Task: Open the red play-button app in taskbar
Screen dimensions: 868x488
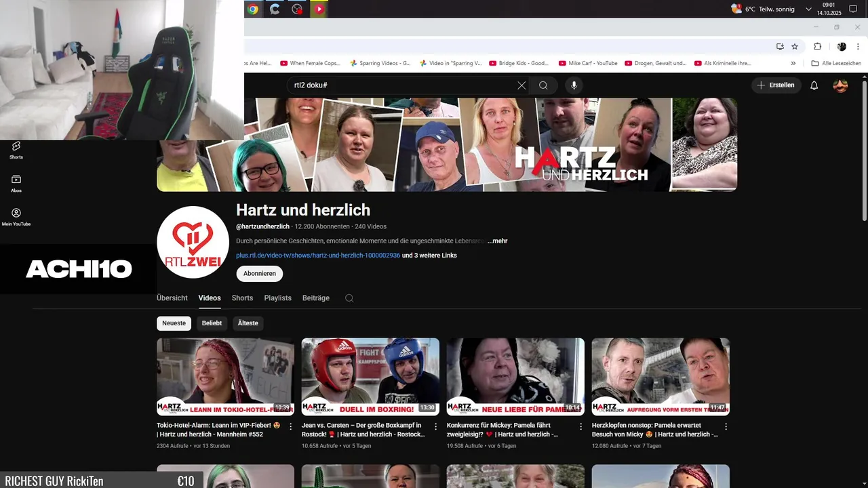Action: [x=319, y=9]
